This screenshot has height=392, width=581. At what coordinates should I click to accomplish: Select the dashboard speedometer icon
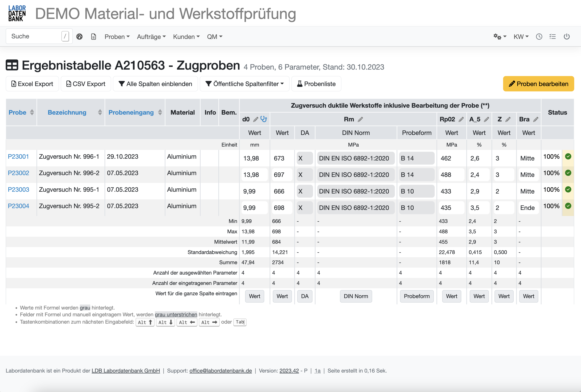pyautogui.click(x=80, y=36)
